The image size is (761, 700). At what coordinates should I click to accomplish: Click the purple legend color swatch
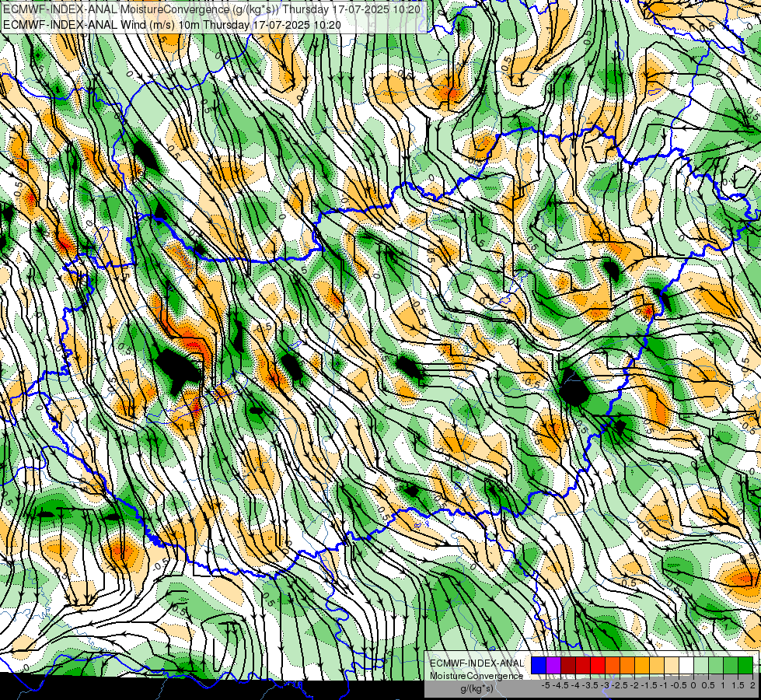coord(553,665)
